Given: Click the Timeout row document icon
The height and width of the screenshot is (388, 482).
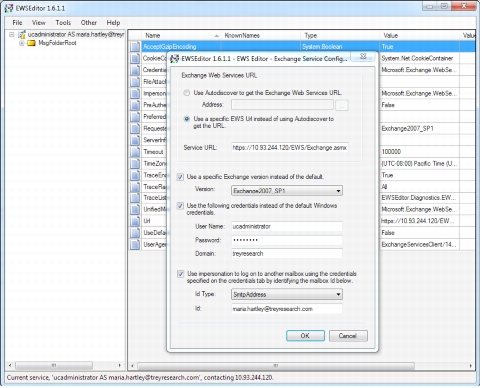Looking at the screenshot, I should [135, 152].
